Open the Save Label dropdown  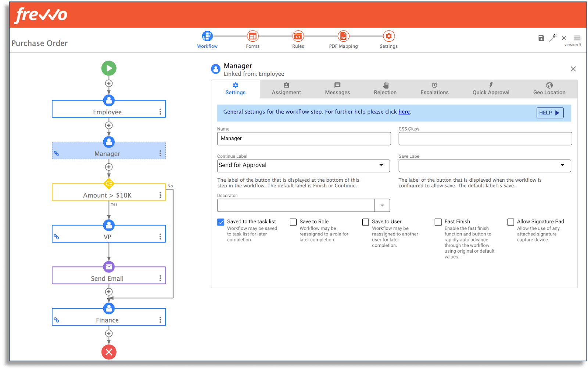(562, 166)
